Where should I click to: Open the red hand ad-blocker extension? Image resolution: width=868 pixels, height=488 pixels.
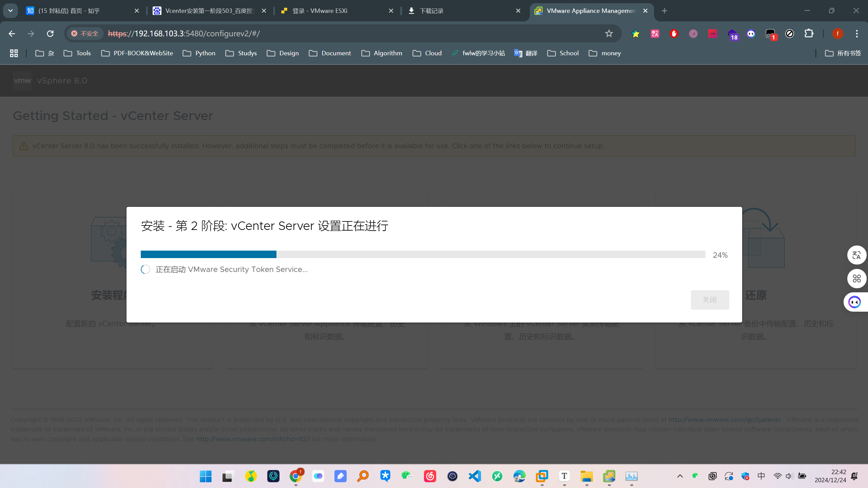(x=674, y=34)
